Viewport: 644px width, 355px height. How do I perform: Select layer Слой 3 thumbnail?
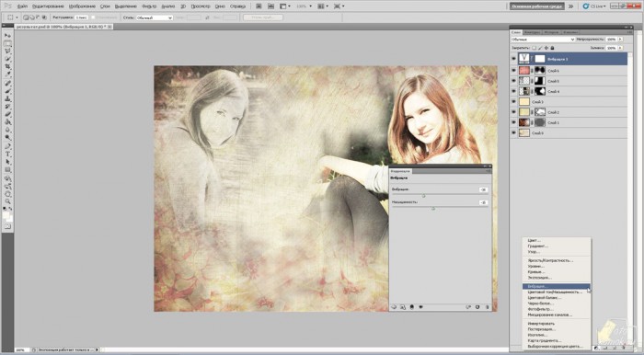point(524,102)
